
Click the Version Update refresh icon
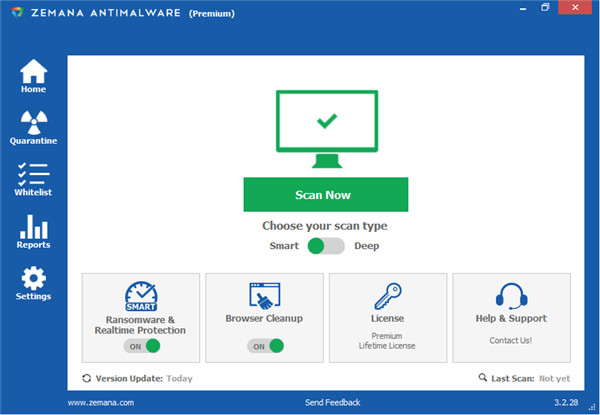86,378
